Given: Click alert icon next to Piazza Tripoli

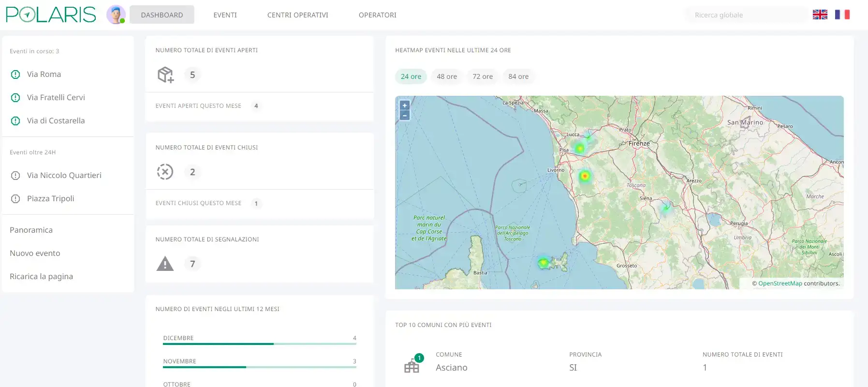Looking at the screenshot, I should click(15, 199).
